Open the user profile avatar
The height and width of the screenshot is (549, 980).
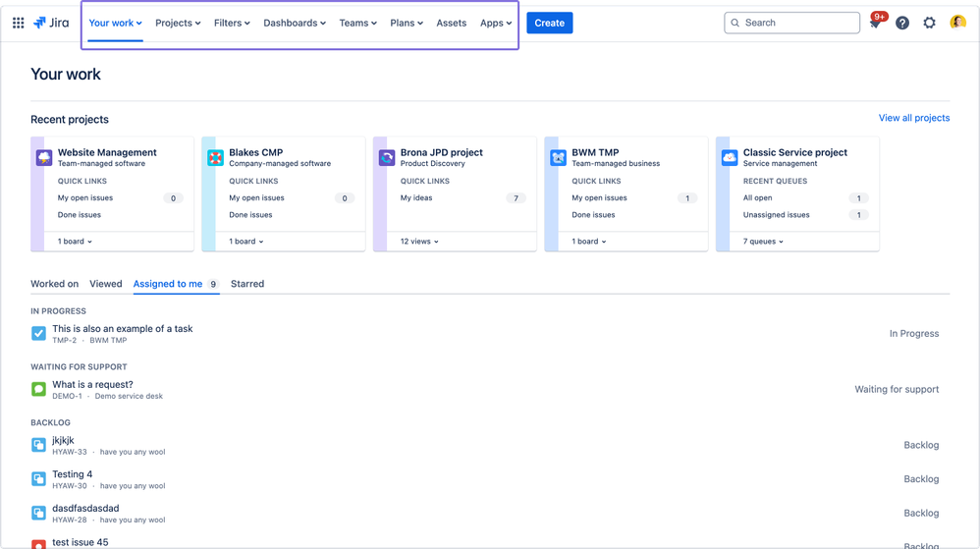click(957, 23)
